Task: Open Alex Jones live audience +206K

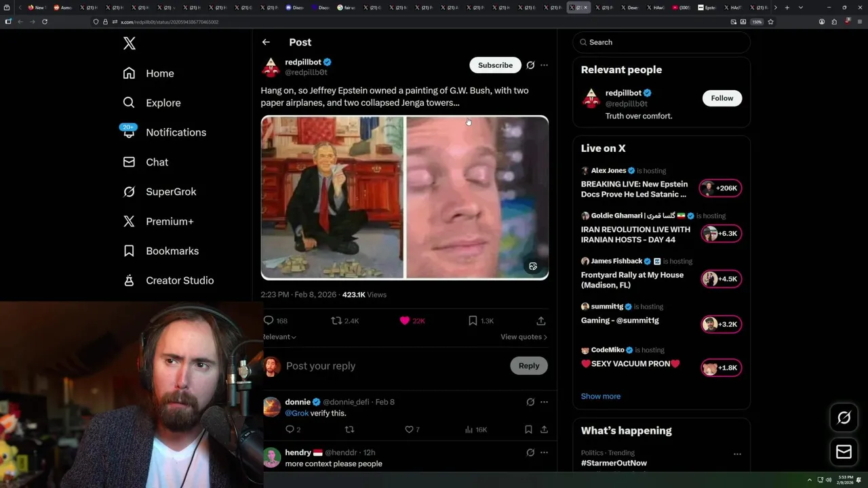Action: point(721,188)
